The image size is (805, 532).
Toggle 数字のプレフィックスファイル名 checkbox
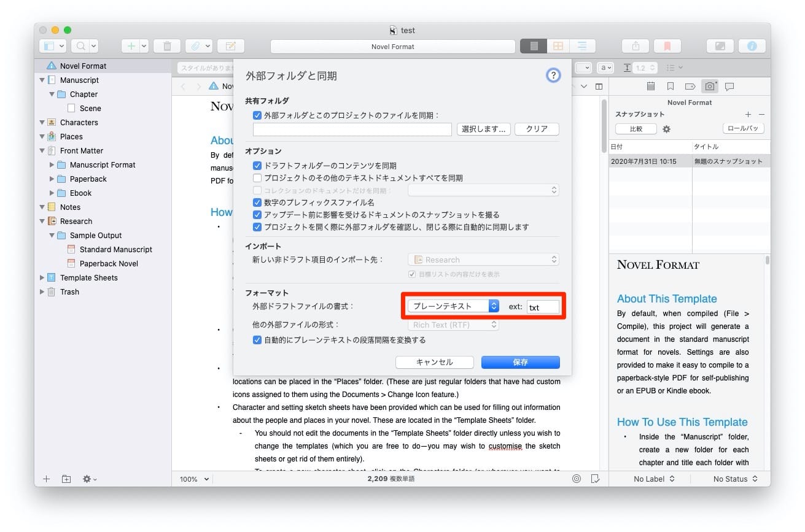pyautogui.click(x=257, y=202)
